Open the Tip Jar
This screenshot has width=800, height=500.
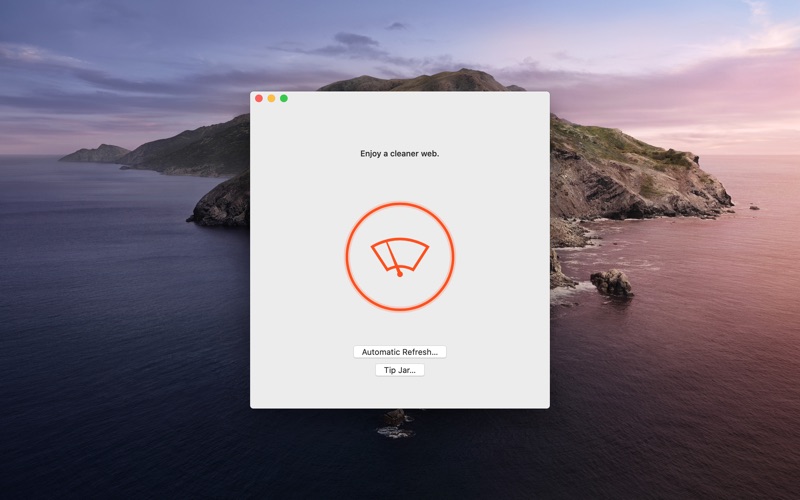399,370
